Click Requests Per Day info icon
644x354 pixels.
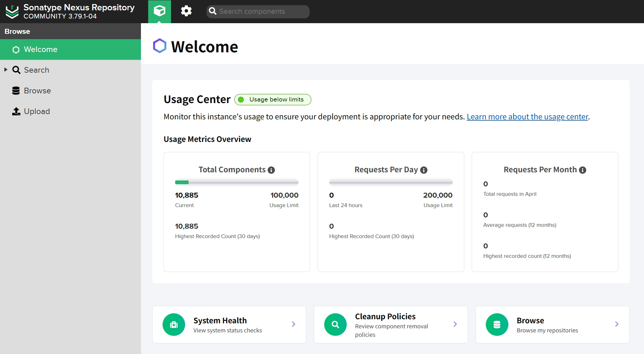(424, 170)
